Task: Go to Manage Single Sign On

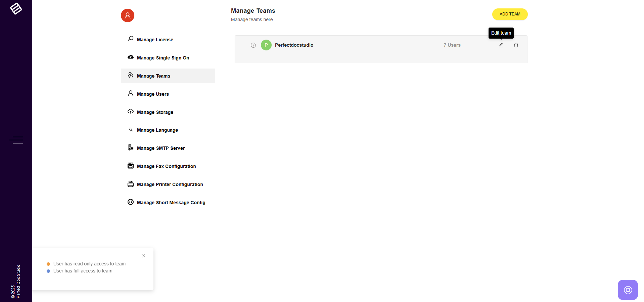Action: click(x=163, y=58)
